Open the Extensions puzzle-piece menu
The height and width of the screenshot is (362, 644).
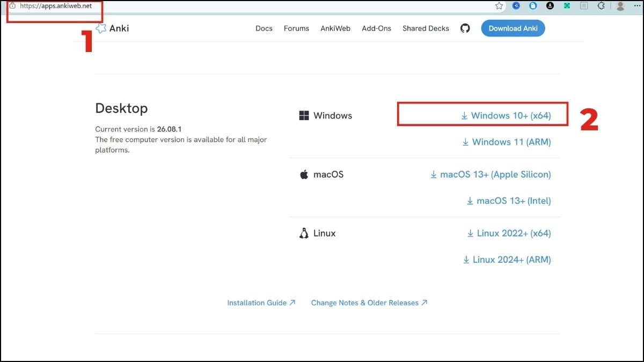[x=601, y=6]
